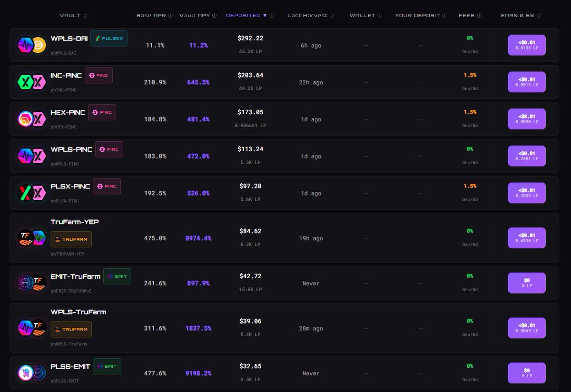
Task: Open the PLSX-PINC vault name
Action: 70,186
